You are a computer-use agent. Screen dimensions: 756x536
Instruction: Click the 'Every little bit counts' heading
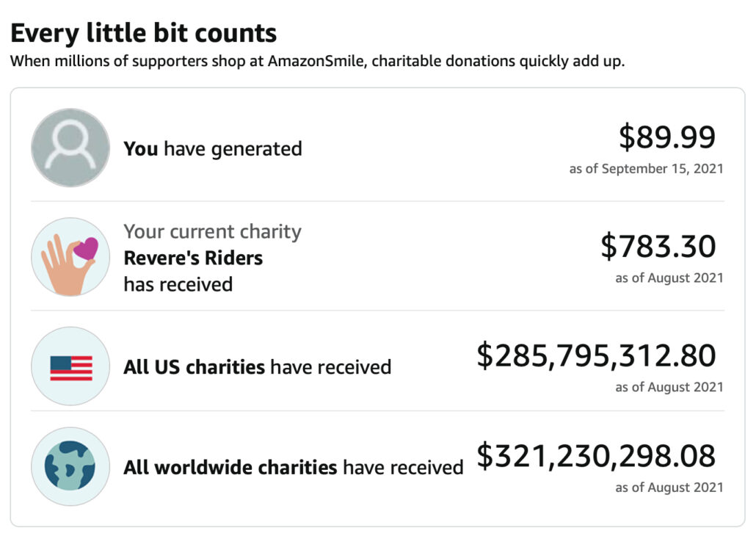[x=144, y=33]
